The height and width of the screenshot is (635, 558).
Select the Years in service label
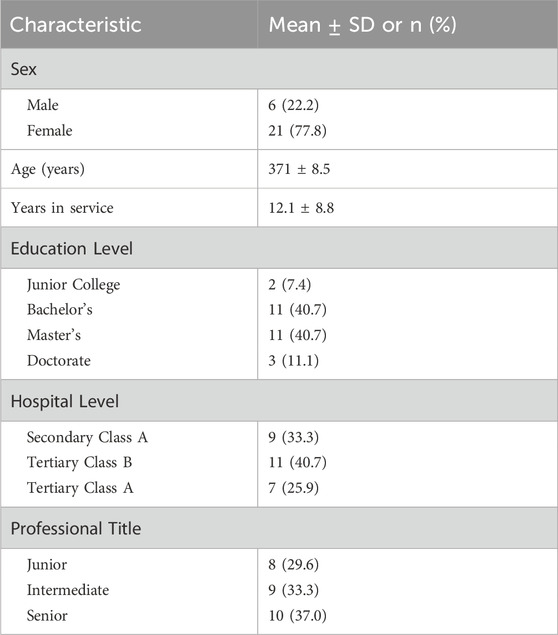point(62,208)
